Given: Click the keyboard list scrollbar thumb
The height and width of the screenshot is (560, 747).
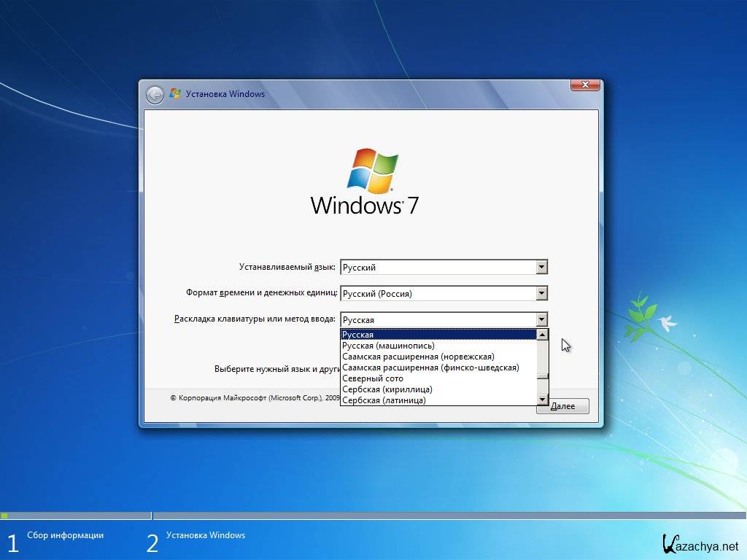Looking at the screenshot, I should click(x=542, y=376).
